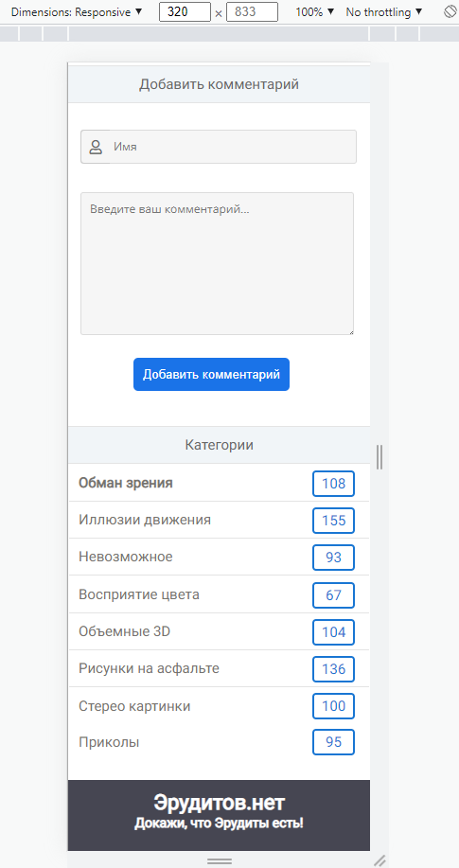The image size is (459, 868).
Task: Click the 95 count next to Приколы
Action: point(333,742)
